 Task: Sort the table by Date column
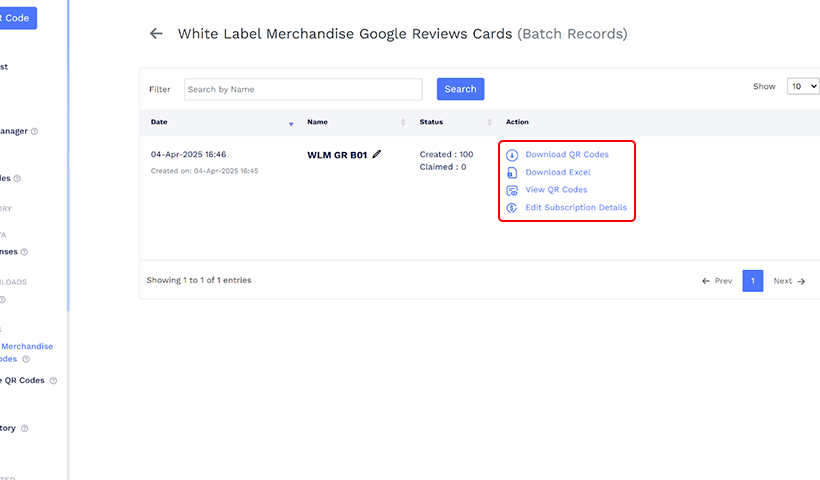point(291,123)
